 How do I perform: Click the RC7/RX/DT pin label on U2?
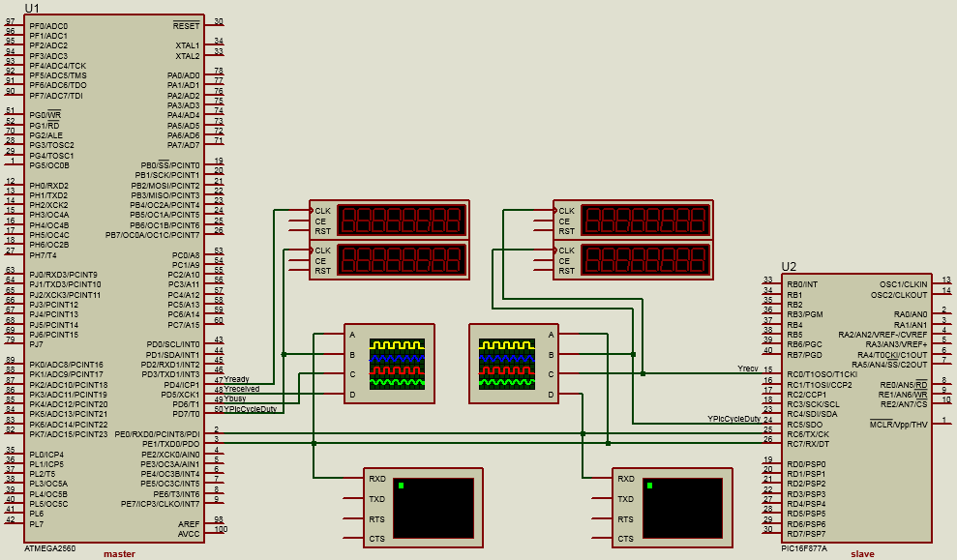coord(808,444)
